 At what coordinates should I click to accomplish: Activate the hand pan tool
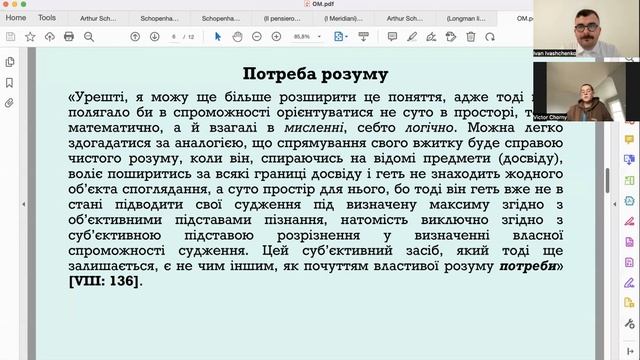click(237, 37)
